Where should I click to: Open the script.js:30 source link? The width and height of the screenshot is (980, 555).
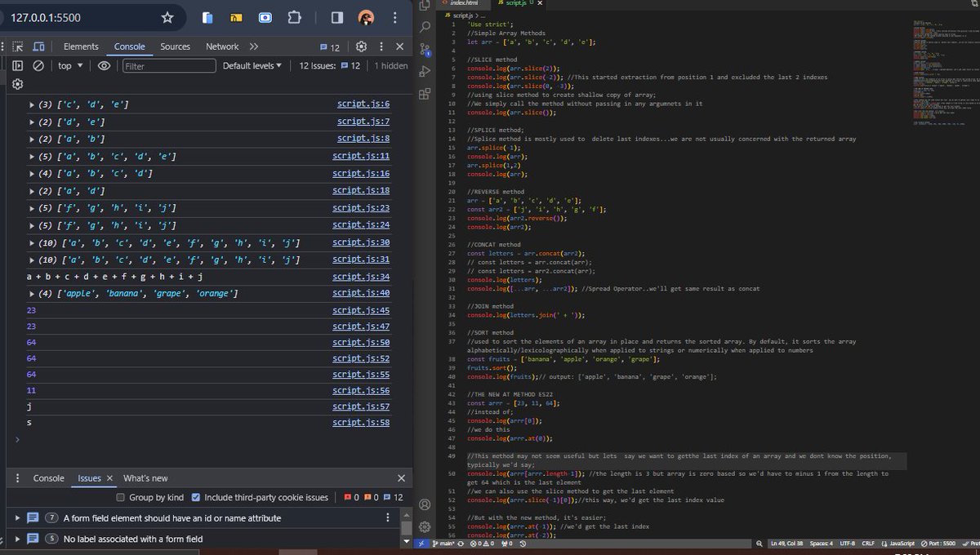point(361,242)
